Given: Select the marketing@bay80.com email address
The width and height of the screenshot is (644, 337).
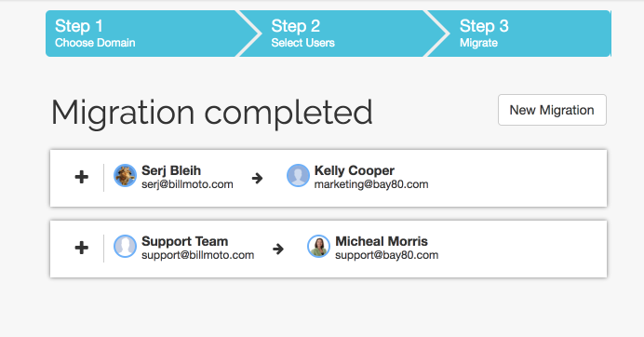Looking at the screenshot, I should [x=371, y=184].
